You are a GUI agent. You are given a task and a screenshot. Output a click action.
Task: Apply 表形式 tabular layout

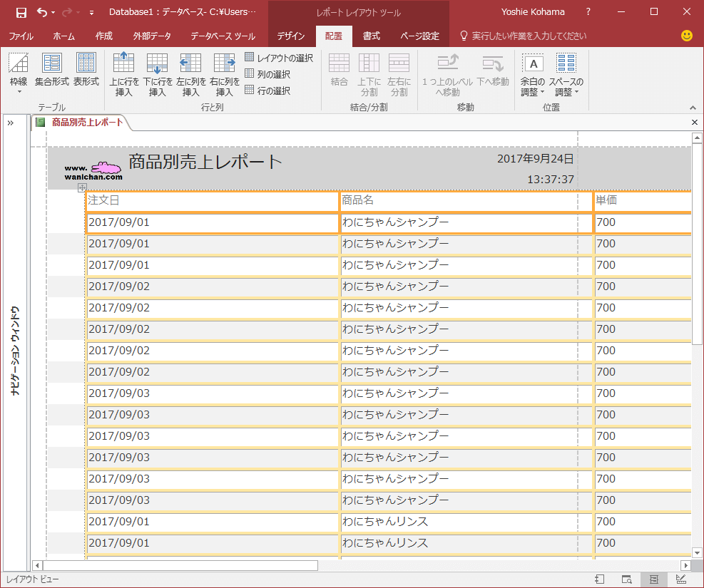tap(86, 69)
